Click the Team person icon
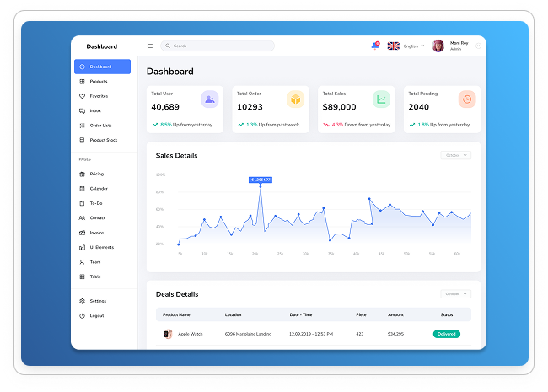This screenshot has width=548, height=392. pos(82,262)
